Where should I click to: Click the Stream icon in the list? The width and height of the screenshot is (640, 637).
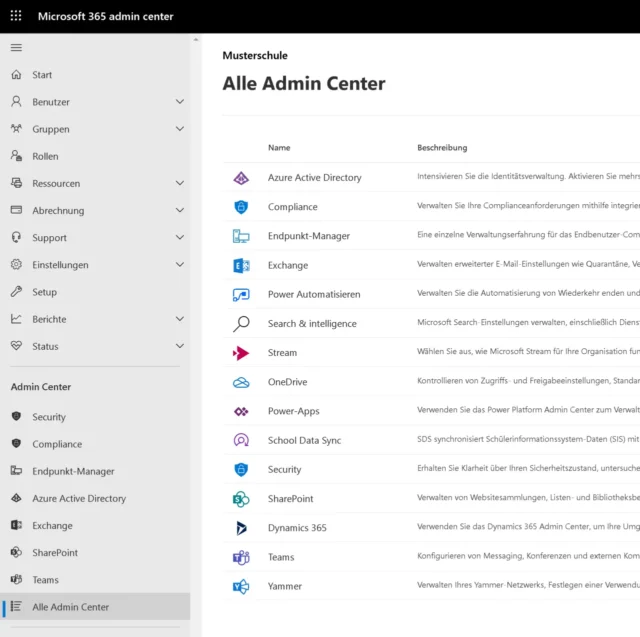point(241,353)
